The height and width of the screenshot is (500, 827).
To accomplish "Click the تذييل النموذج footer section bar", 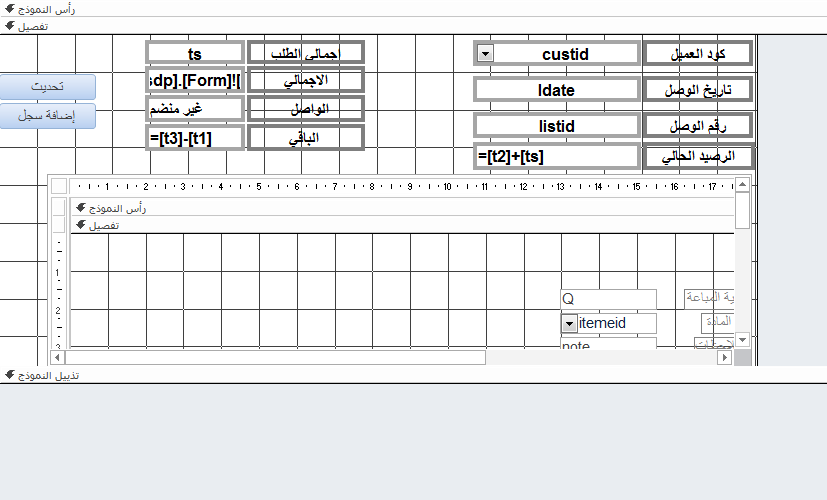I will pyautogui.click(x=414, y=375).
